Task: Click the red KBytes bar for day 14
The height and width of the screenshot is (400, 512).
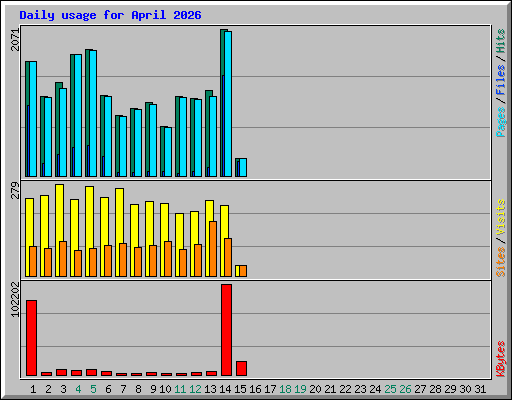Action: [x=226, y=330]
